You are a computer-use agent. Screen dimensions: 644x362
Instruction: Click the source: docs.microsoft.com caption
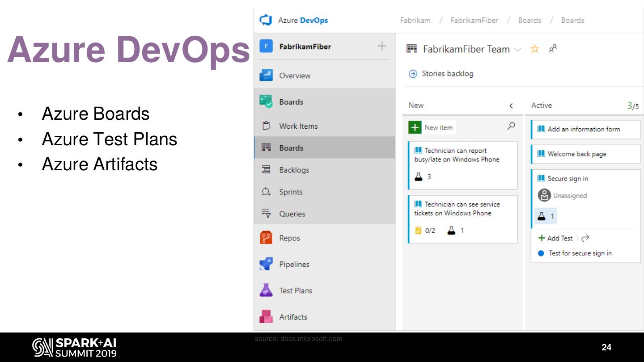(299, 339)
